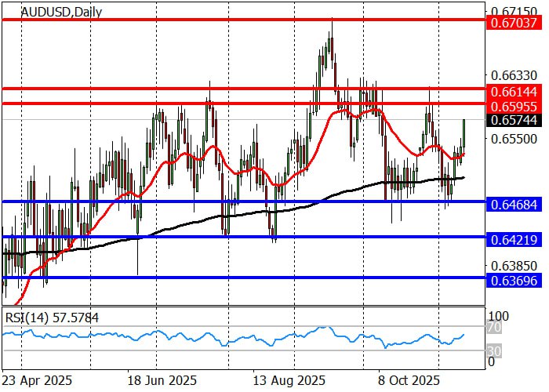Select the 23 Apr 2025 date label

(x=38, y=380)
